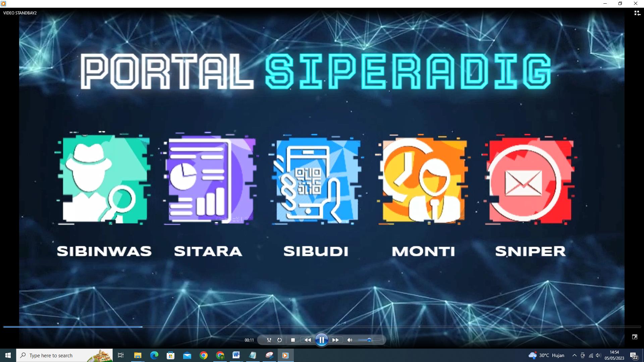This screenshot has height=362, width=644.
Task: Open the notification center with 22 alerts
Action: click(634, 355)
